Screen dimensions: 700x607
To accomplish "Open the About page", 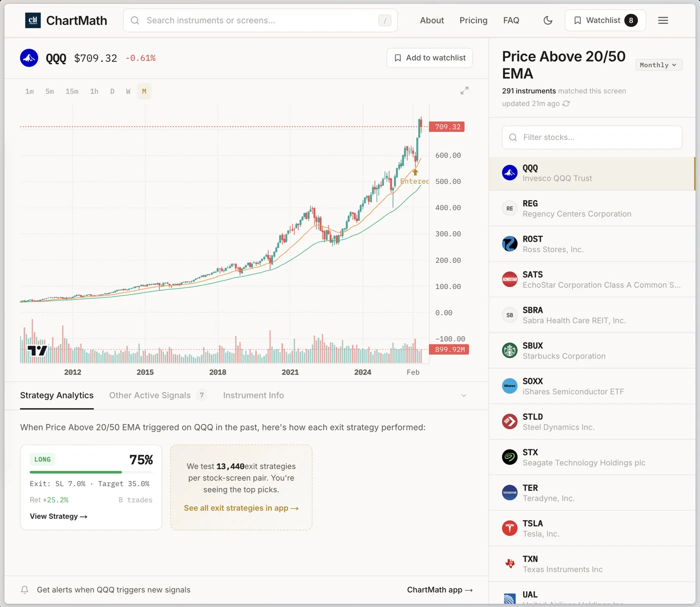I will [432, 20].
